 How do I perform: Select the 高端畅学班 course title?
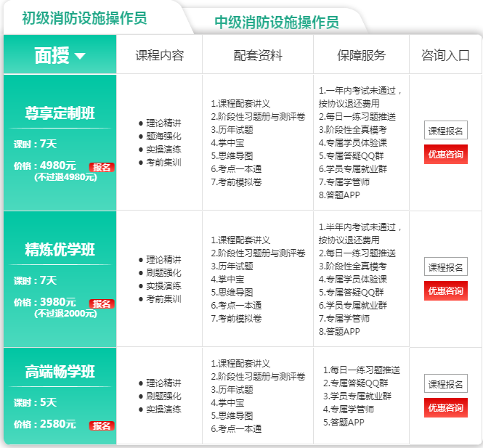click(x=60, y=372)
